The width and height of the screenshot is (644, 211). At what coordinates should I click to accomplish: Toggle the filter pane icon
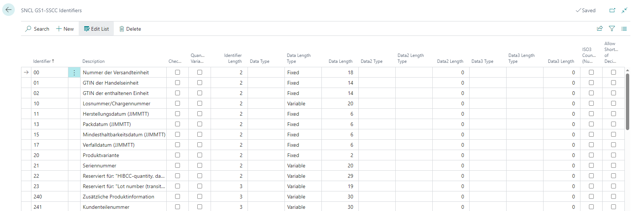point(612,28)
